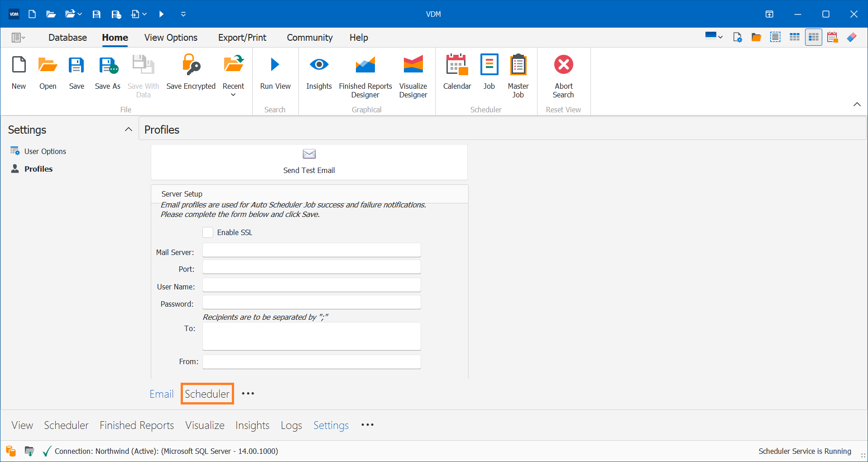Screen dimensions: 868x462
Task: Collapse the ribbon with the up chevron
Action: [x=857, y=105]
